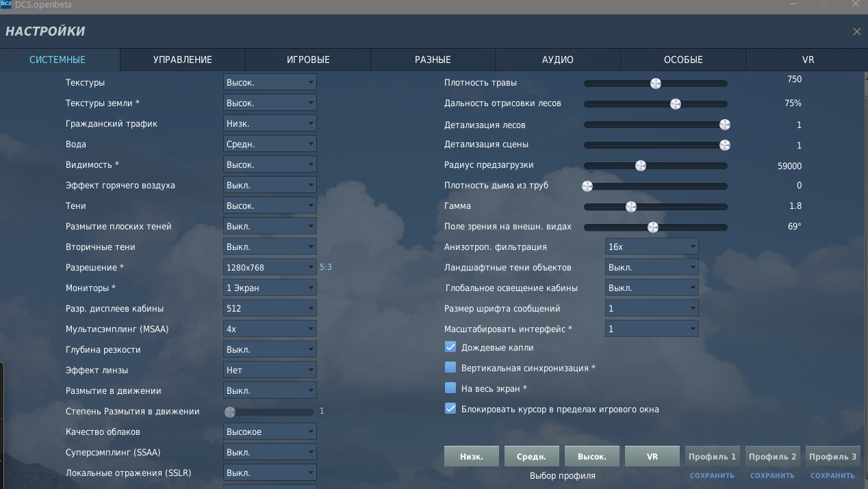Open the ИГРОВЫЕ tab
The width and height of the screenshot is (868, 489).
[308, 60]
